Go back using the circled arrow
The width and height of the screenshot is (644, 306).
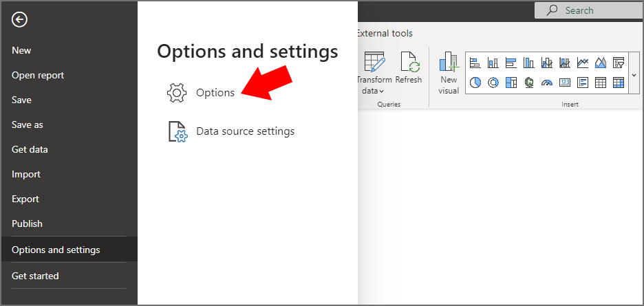(x=19, y=19)
